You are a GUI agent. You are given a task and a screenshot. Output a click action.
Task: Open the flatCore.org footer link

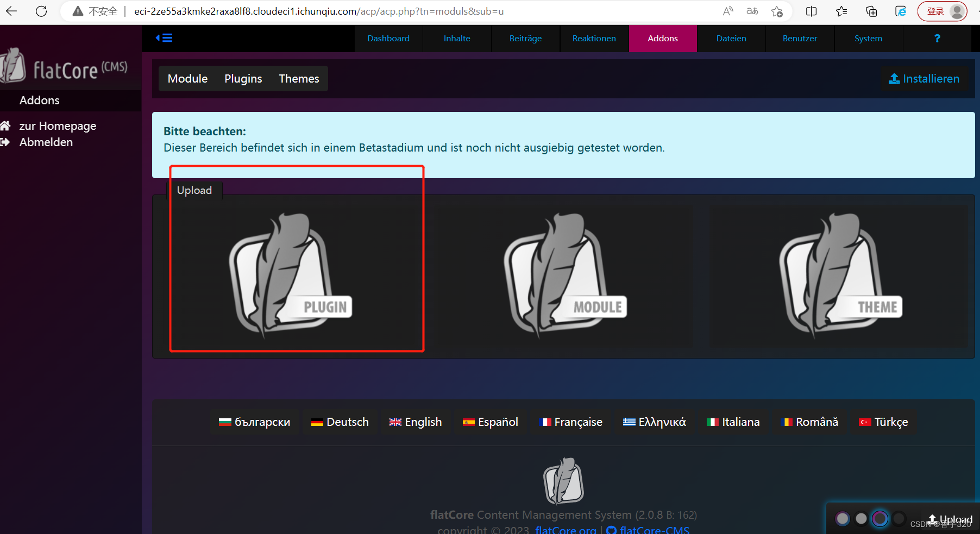pyautogui.click(x=566, y=530)
